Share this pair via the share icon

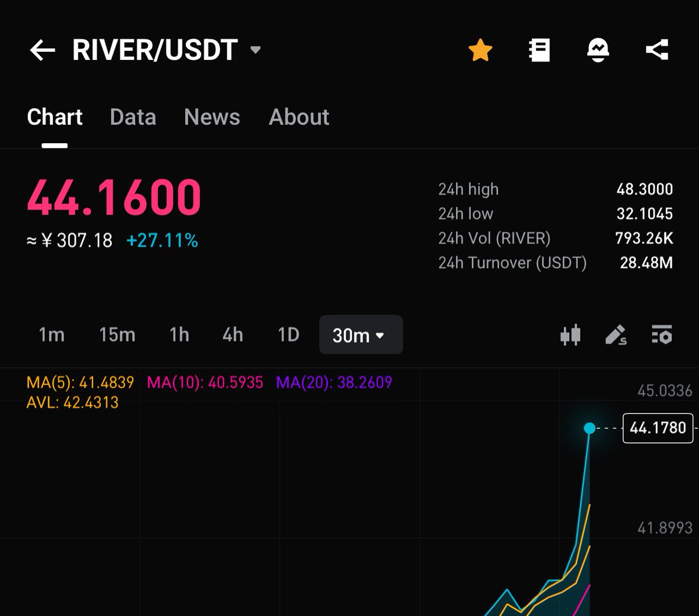click(x=657, y=50)
